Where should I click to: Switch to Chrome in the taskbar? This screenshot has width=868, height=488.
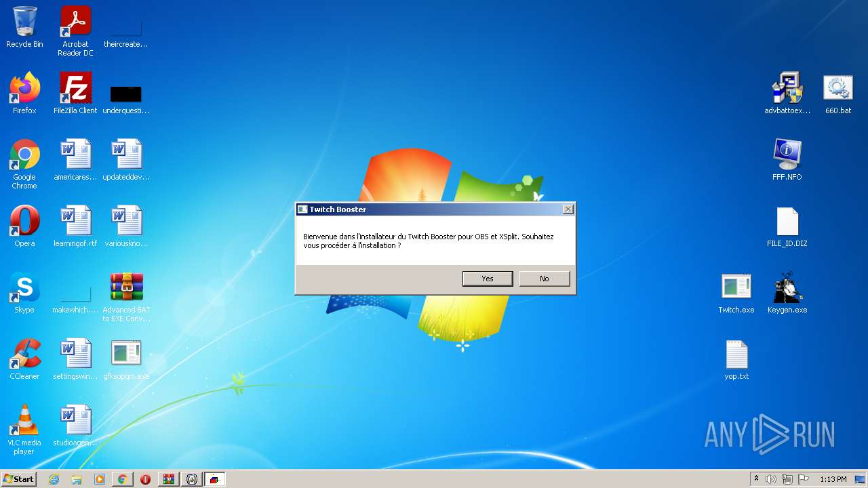122,479
